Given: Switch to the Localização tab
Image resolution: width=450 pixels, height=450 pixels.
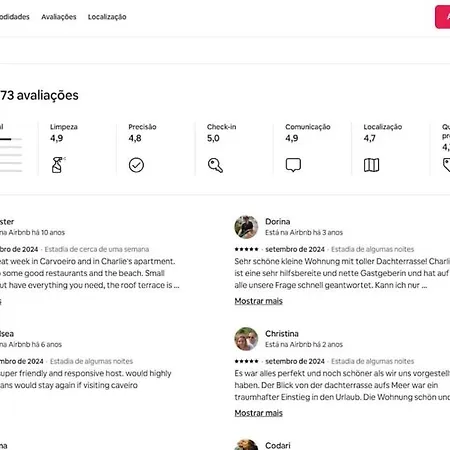Looking at the screenshot, I should coord(107,17).
